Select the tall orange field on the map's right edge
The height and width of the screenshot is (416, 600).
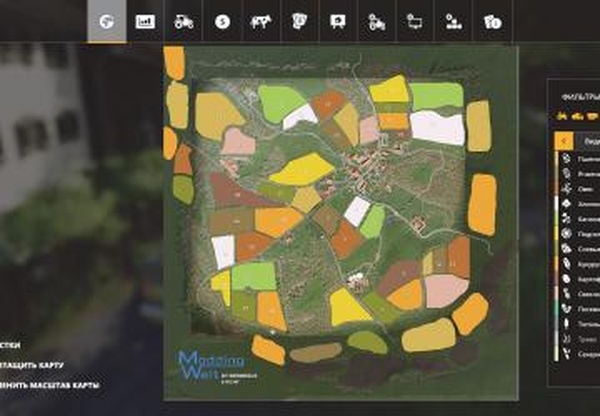pos(482,204)
